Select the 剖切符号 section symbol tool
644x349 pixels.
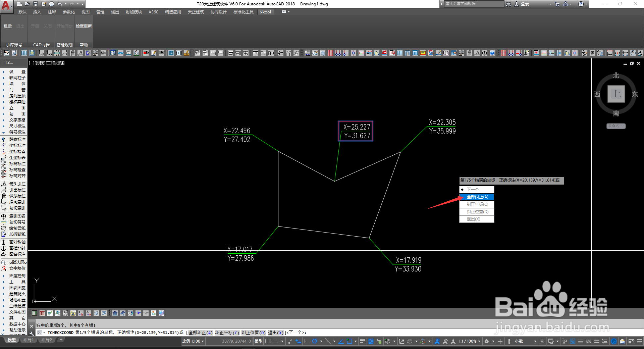pos(14,222)
